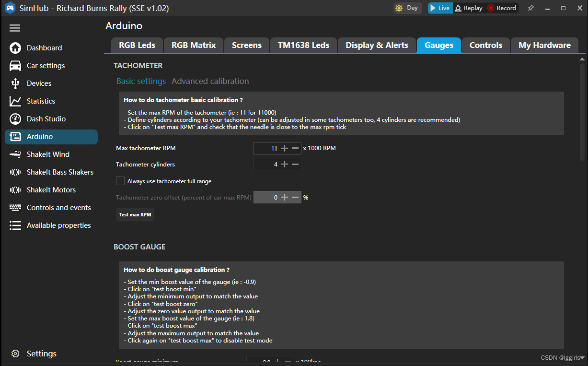
Task: Start Record mode
Action: [x=502, y=8]
